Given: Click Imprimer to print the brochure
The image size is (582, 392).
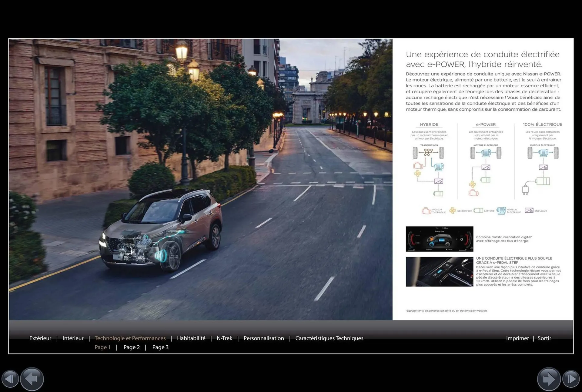Looking at the screenshot, I should 517,338.
